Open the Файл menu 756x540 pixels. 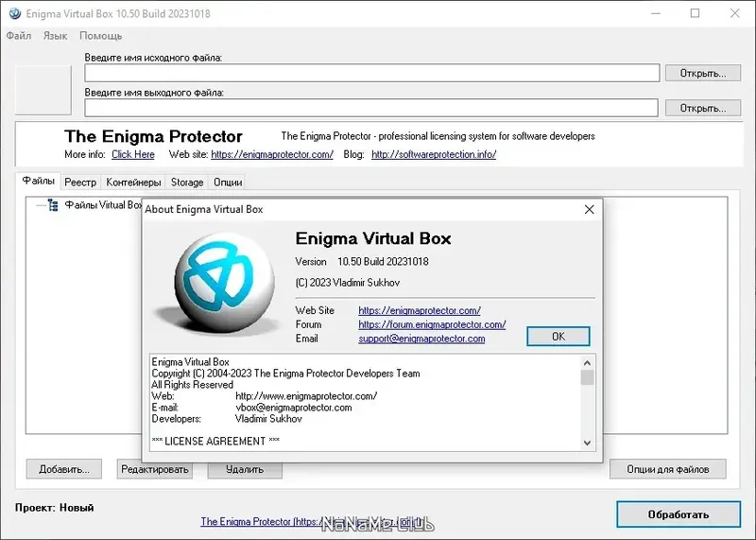coord(19,36)
